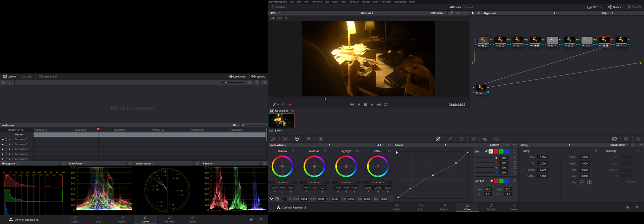Enable split screen view icon

click(279, 18)
